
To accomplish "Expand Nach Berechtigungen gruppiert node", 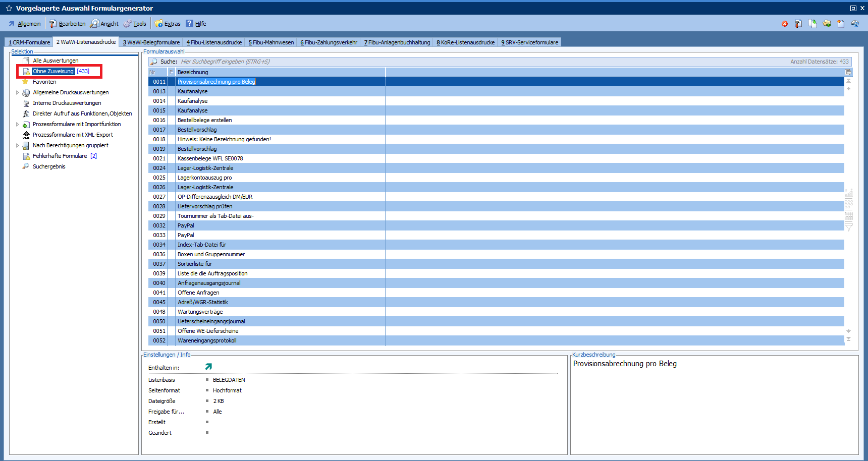I will pyautogui.click(x=17, y=146).
